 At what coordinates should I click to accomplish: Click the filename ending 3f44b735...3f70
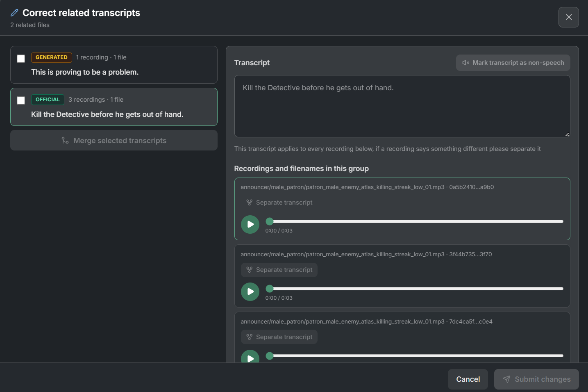coord(366,254)
